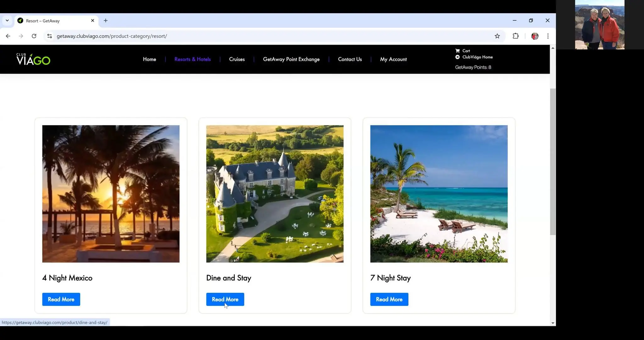Open the 4 Night Mexico thumbnail image
Screen dimensions: 644x340
[x=111, y=194]
